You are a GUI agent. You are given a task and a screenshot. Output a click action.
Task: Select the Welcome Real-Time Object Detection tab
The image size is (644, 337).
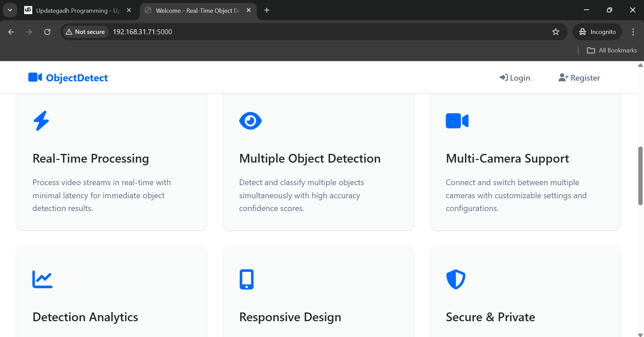point(198,10)
